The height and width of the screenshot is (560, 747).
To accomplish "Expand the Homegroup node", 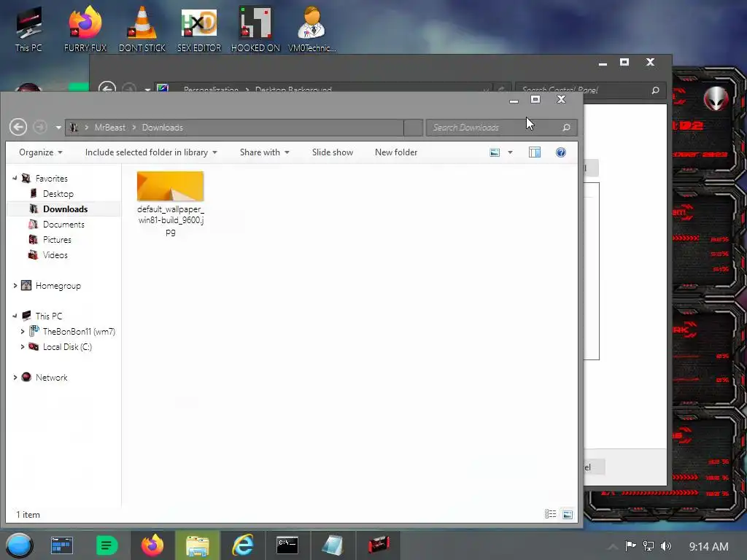I will [x=15, y=286].
